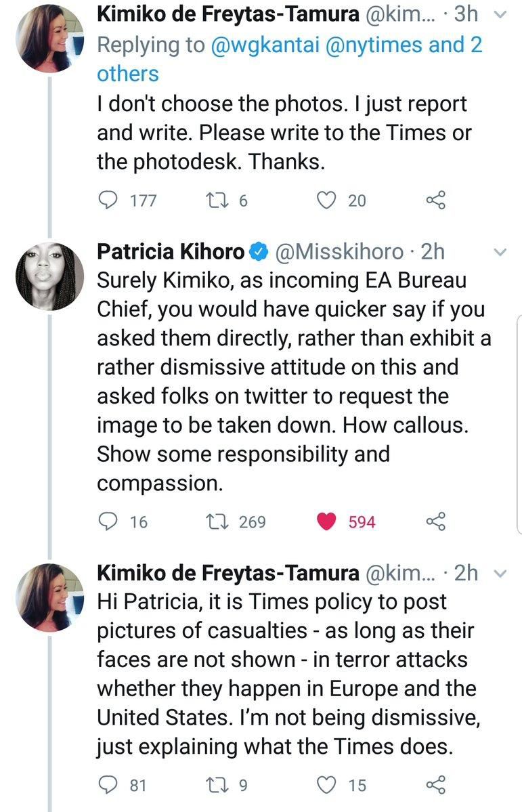522x812 pixels.
Task: Reply to Kimiko's tweet about Times policy
Action: pos(108,786)
